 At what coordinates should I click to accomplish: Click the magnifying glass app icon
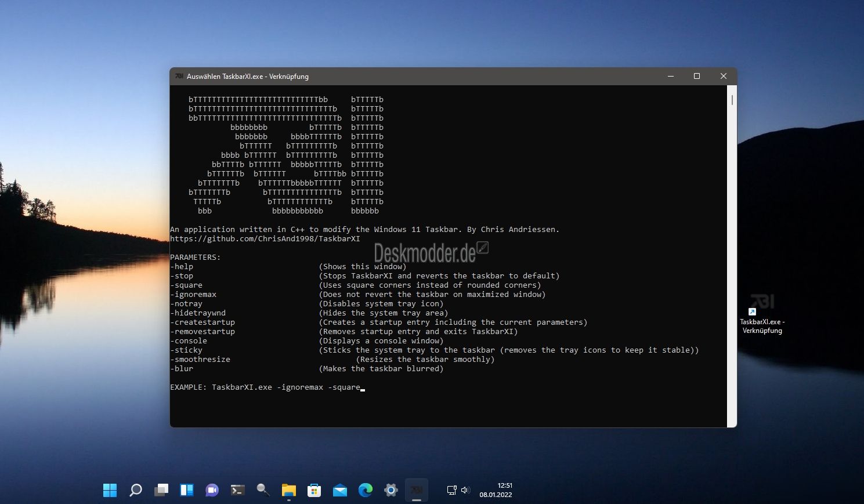[263, 490]
